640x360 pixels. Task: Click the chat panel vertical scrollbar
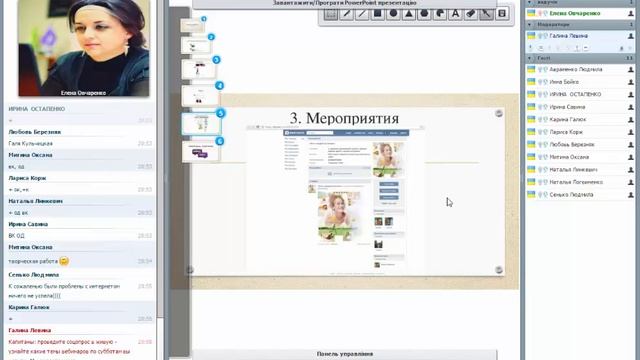click(160, 180)
